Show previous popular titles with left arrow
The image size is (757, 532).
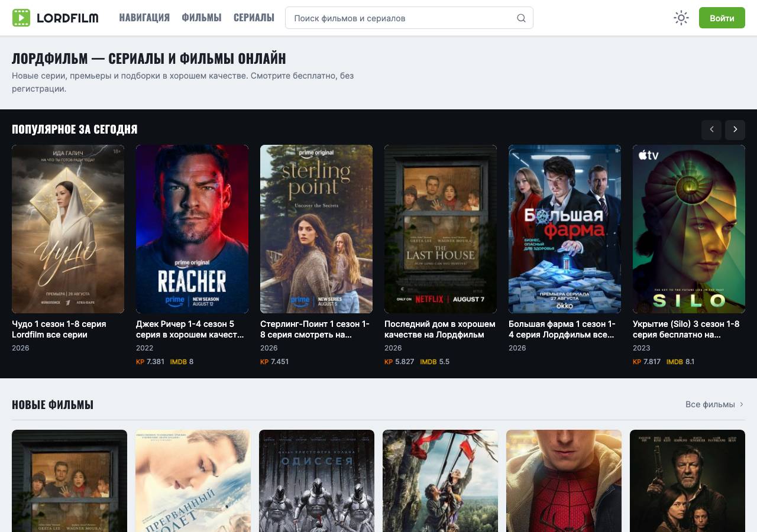(711, 129)
